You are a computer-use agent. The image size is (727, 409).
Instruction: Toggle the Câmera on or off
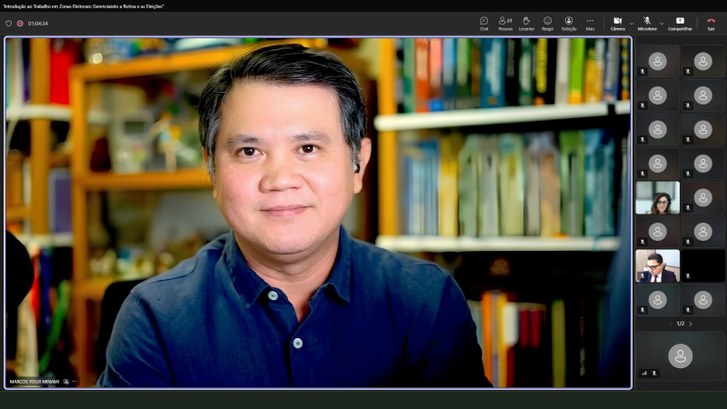point(618,24)
